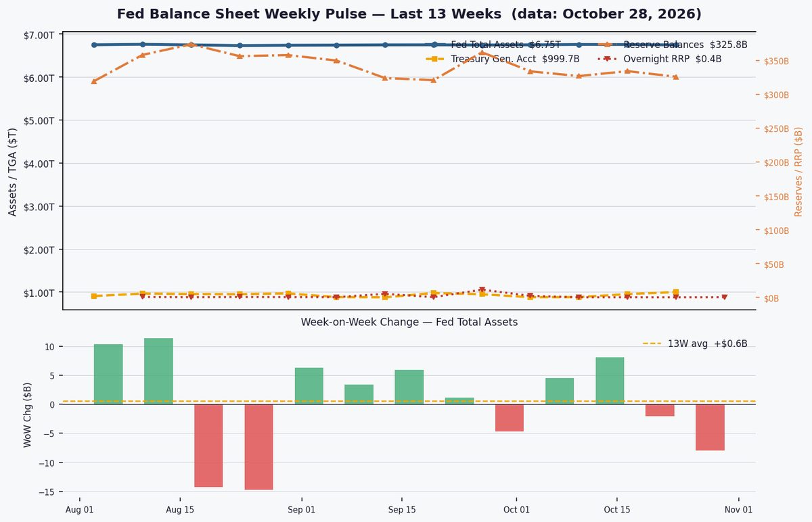Select the '$1.00T' left axis tick

tap(39, 293)
